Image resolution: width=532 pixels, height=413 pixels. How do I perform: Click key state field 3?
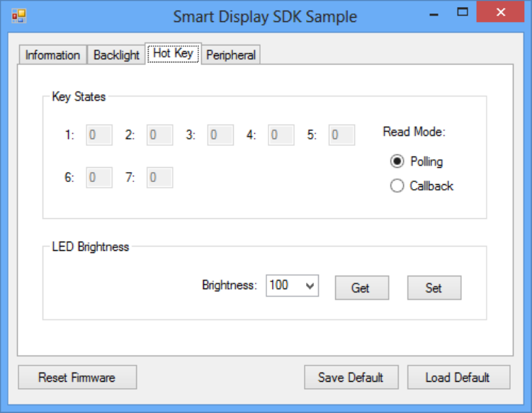click(x=220, y=135)
